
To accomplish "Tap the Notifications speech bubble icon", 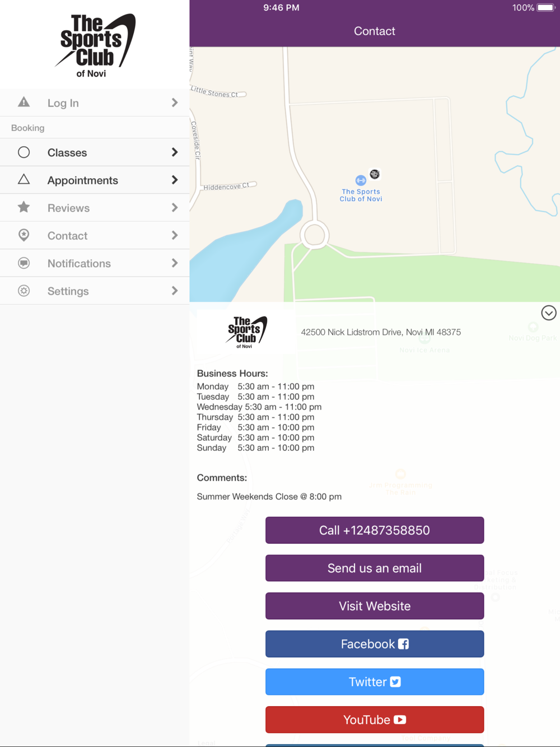I will click(x=24, y=263).
